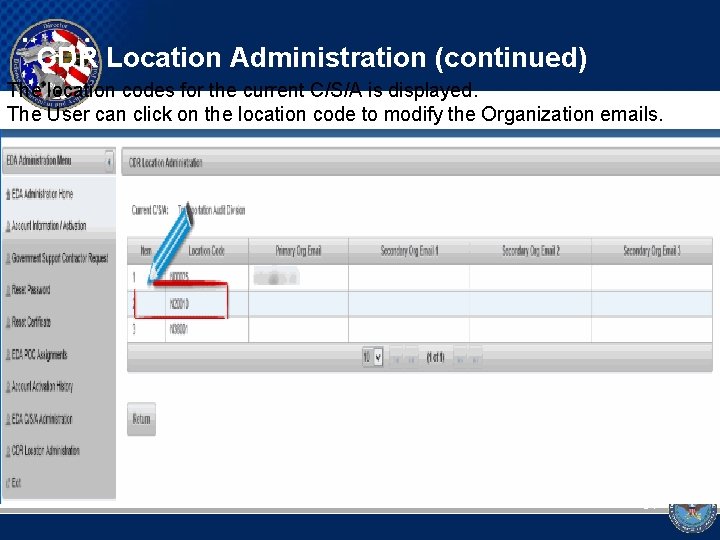Click location code in row 3
The height and width of the screenshot is (540, 720).
(x=179, y=329)
